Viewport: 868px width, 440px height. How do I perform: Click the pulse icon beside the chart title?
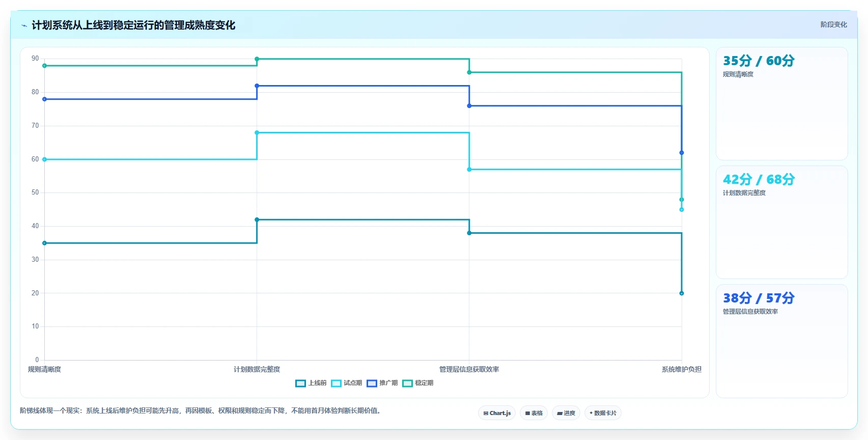click(24, 25)
